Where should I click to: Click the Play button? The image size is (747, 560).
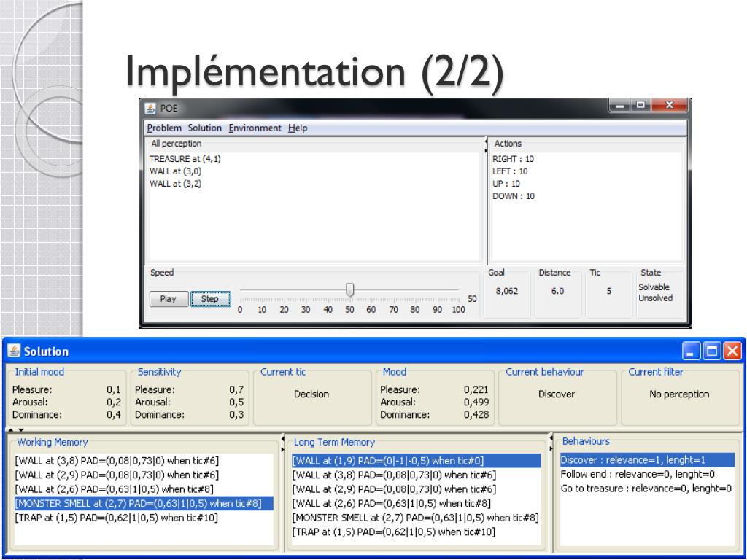click(169, 298)
